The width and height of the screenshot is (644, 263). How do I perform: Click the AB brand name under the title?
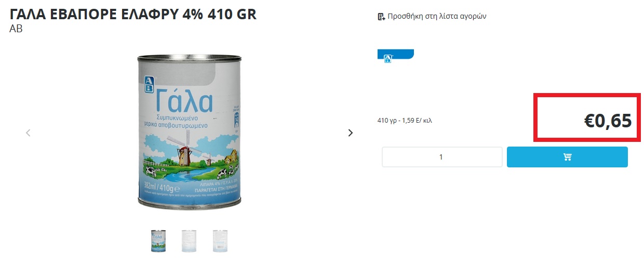click(x=16, y=29)
